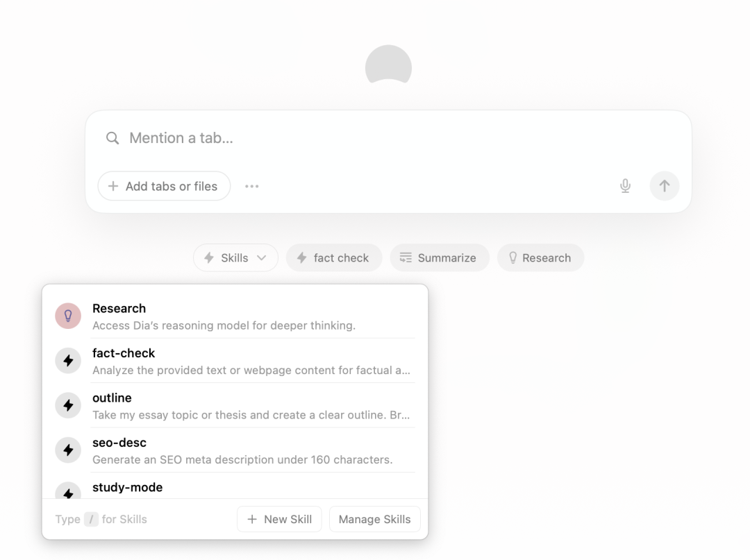Click the magnifier search icon
Viewport: 750px width, 560px height.
click(x=112, y=138)
